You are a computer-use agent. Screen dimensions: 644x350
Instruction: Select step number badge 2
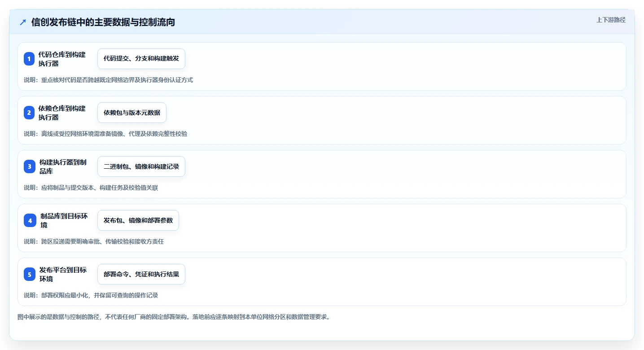29,113
